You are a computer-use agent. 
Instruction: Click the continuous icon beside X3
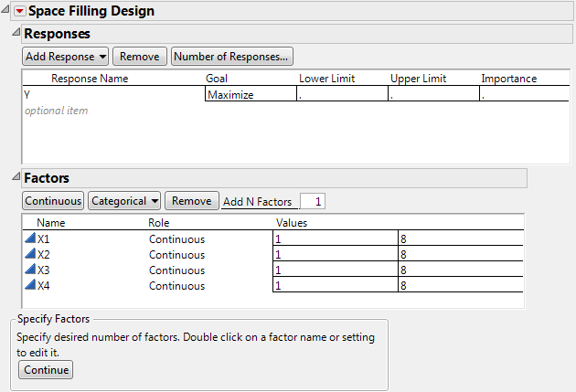coord(30,270)
